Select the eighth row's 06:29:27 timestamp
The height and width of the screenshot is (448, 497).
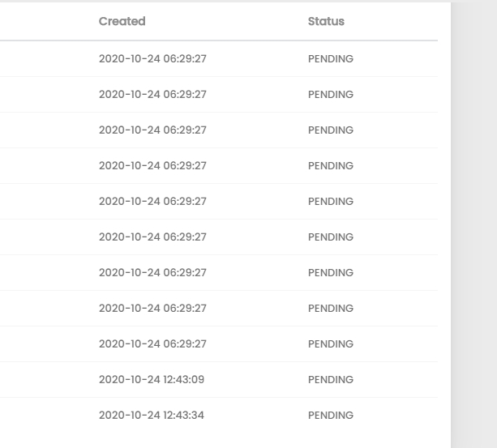click(152, 308)
